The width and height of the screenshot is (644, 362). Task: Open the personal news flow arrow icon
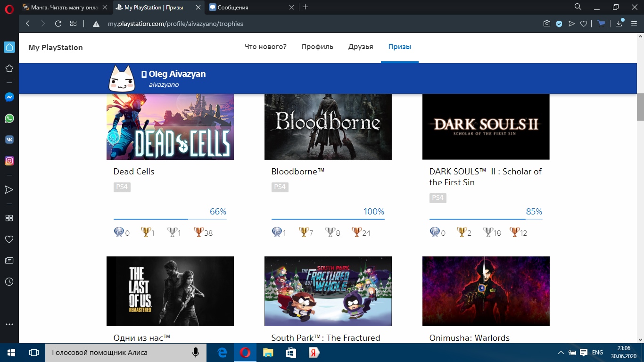(x=9, y=189)
